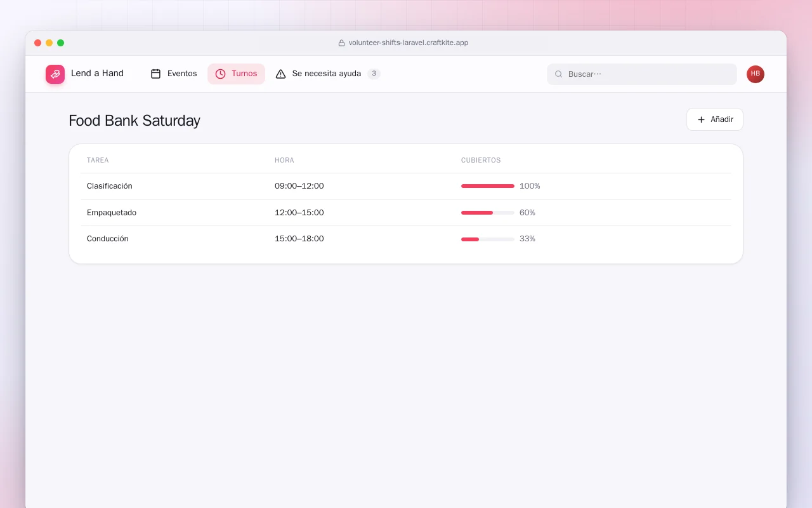812x508 pixels.
Task: Click the Empaquetado progress bar
Action: (x=488, y=213)
